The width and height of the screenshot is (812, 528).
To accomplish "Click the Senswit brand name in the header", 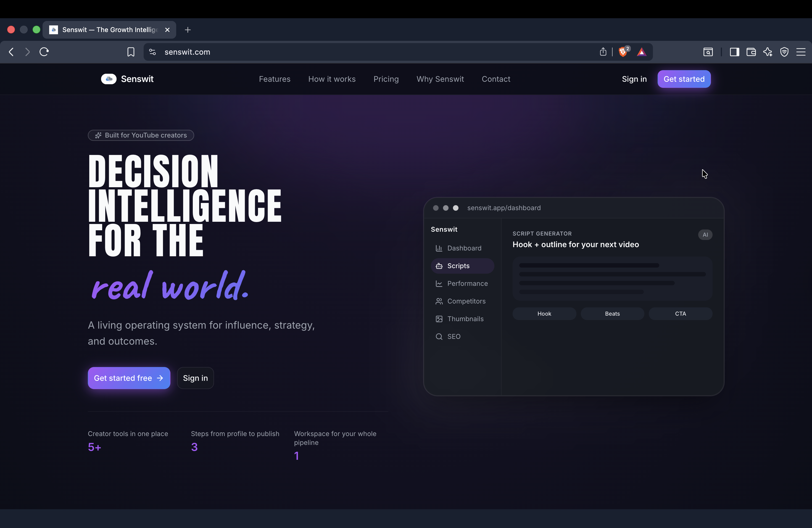I will point(137,79).
